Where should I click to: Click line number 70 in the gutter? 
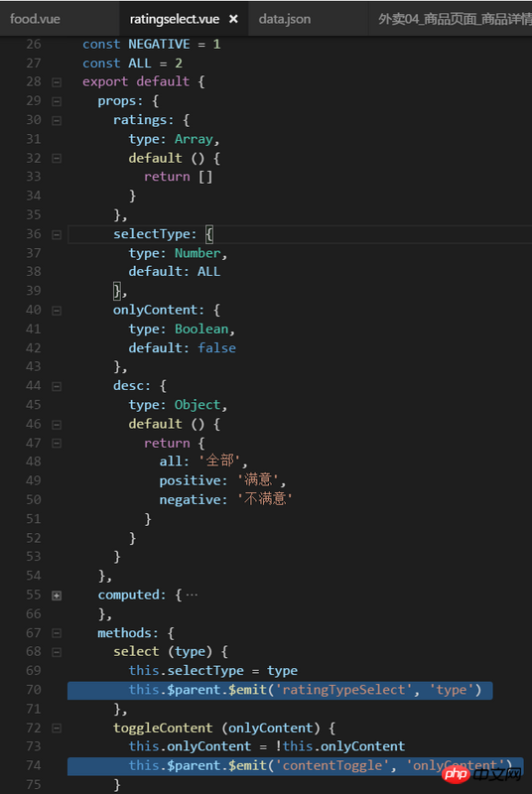tap(34, 690)
